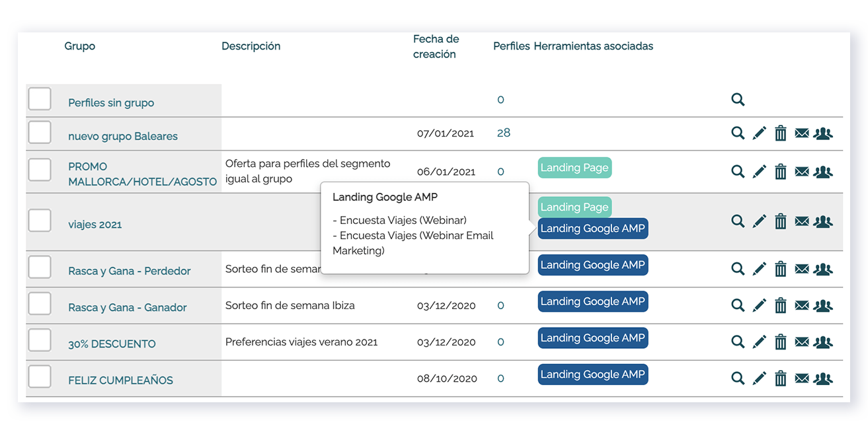Open Landing Google AMP tag for Rasca y Gana - Ganador
868x434 pixels.
(x=593, y=301)
